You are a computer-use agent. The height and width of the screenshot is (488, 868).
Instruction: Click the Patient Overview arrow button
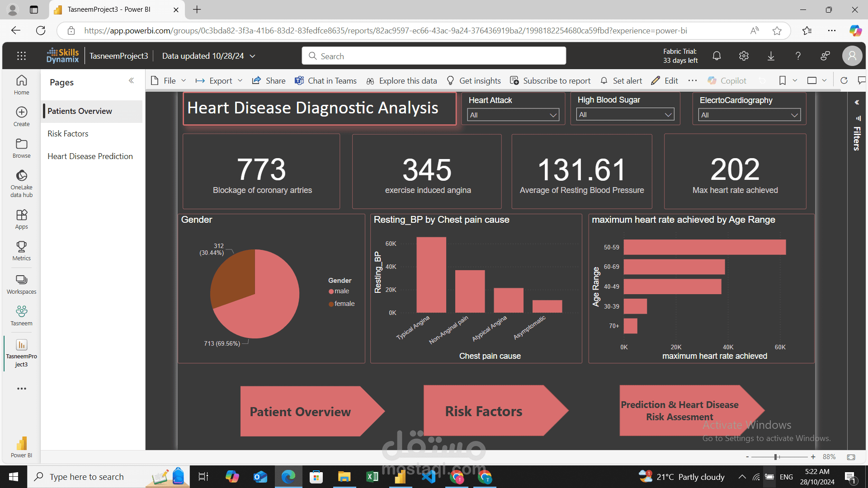pos(301,411)
